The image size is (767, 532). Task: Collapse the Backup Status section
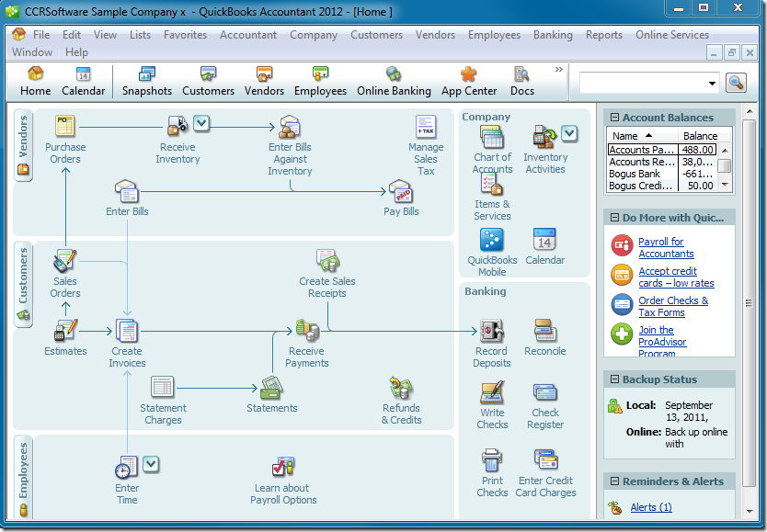(x=615, y=379)
